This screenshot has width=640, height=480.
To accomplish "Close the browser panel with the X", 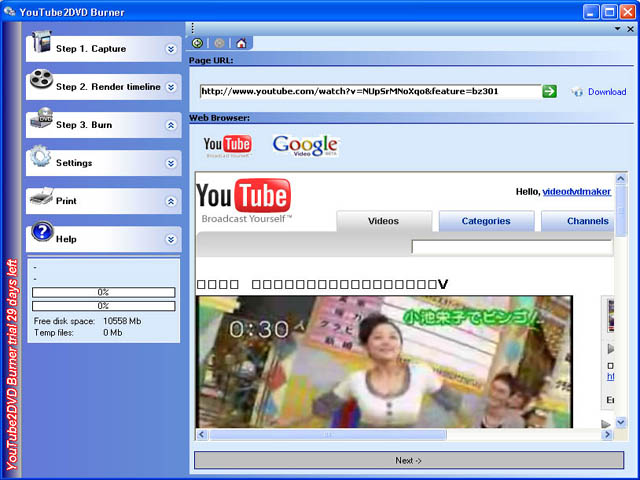I will point(630,29).
